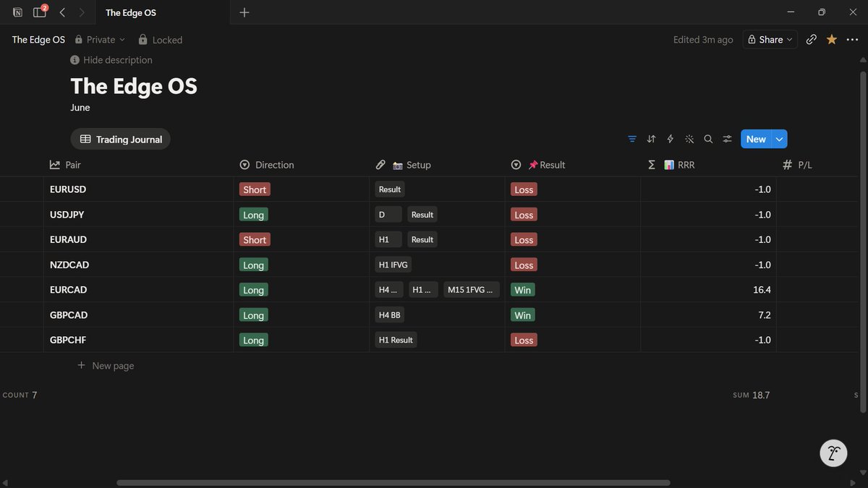Go back with the left arrow
This screenshot has height=488, width=868.
click(63, 12)
